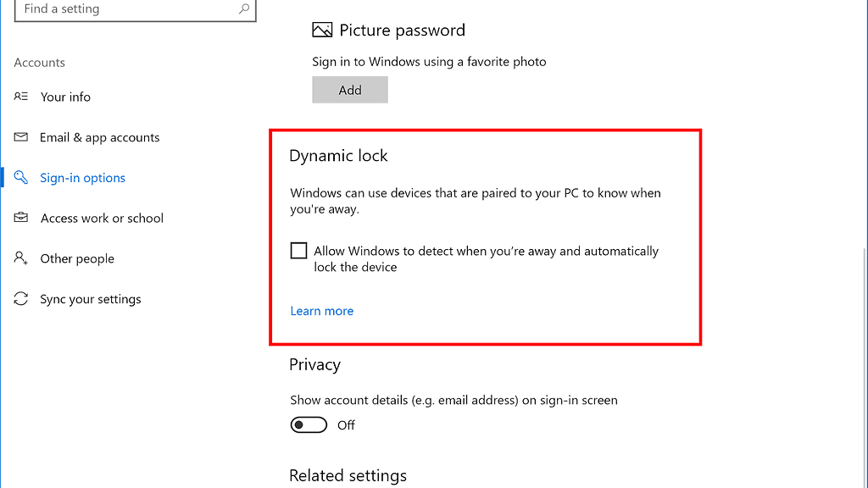Screen dimensions: 868x488
Task: Select the Sign-in options text label
Action: point(82,178)
